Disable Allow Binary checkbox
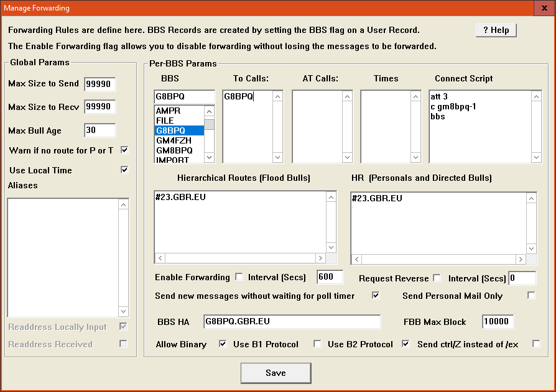 [x=223, y=344]
